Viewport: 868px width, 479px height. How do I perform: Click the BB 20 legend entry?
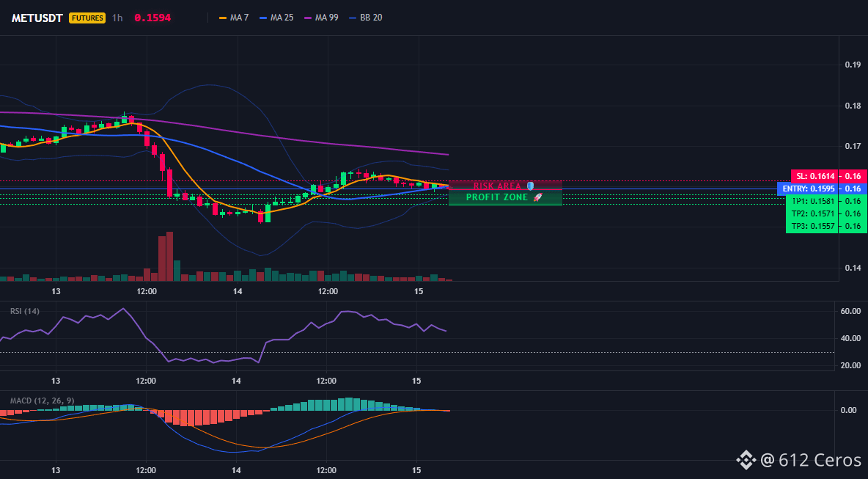coord(365,18)
